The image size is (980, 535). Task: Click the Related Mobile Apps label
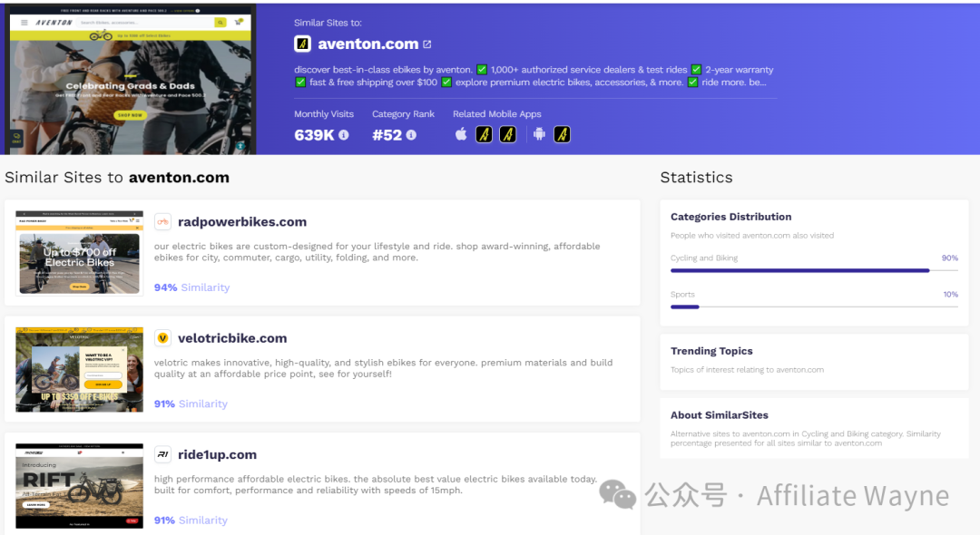click(x=497, y=113)
